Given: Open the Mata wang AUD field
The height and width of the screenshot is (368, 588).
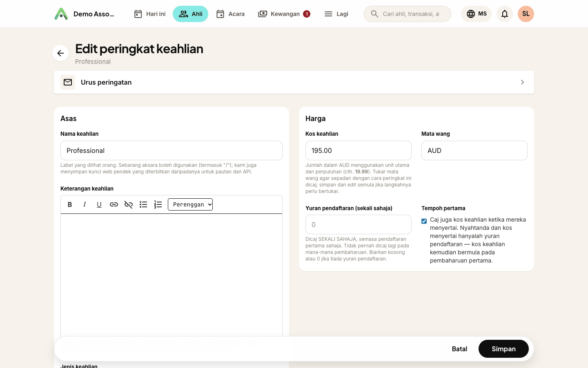Looking at the screenshot, I should click(474, 150).
